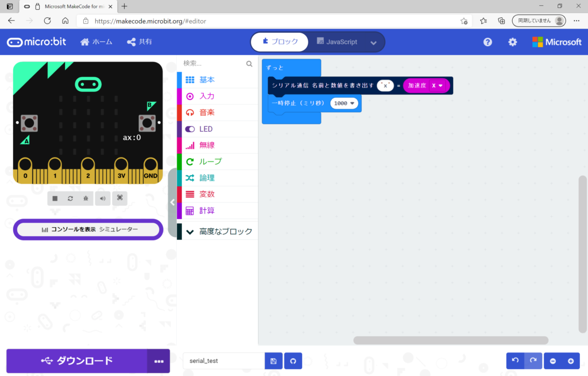The image size is (588, 376).
Task: Undo the last block edit
Action: click(515, 361)
